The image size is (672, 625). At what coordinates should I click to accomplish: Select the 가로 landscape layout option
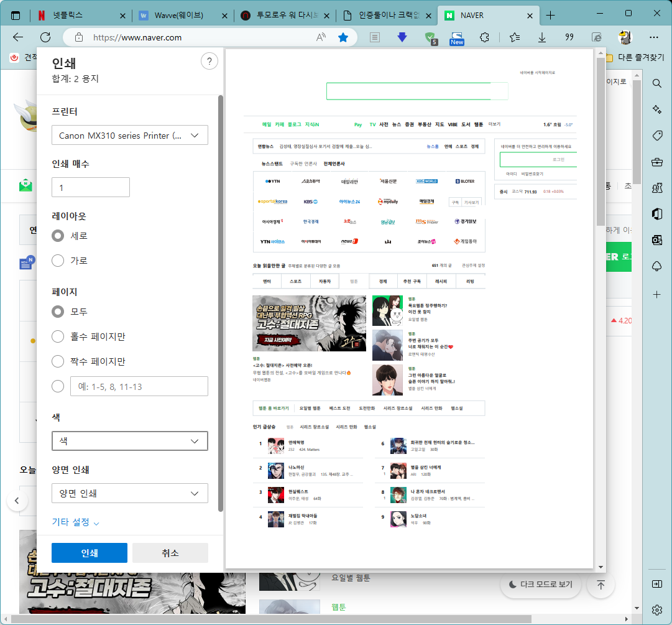point(58,261)
